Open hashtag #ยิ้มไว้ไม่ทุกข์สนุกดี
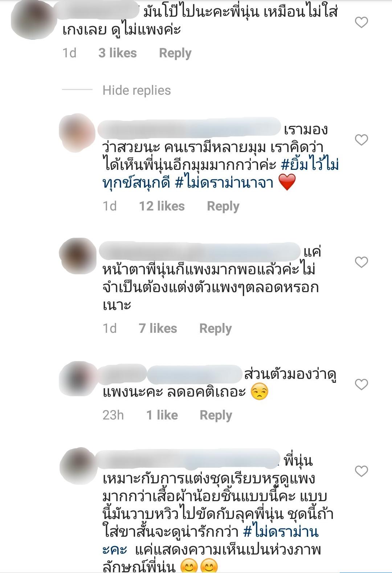 pyautogui.click(x=220, y=174)
